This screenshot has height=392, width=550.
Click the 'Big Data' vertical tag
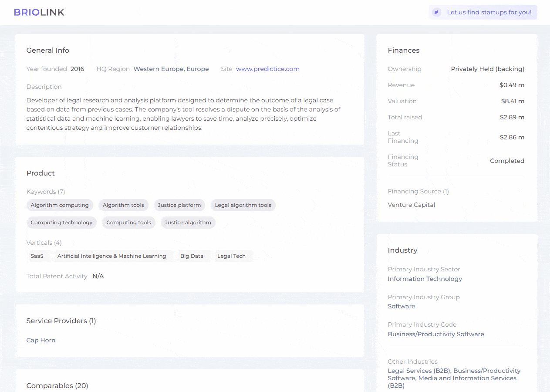pos(192,256)
